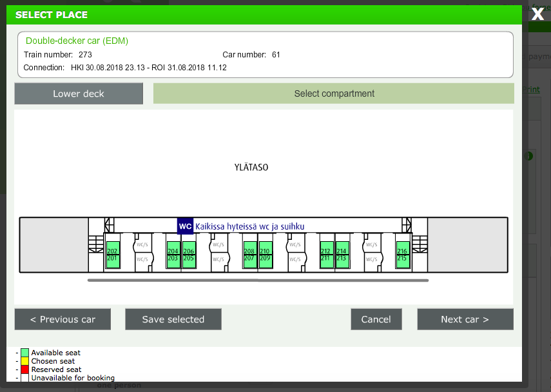Click the green Available seat legend swatch

click(x=24, y=353)
